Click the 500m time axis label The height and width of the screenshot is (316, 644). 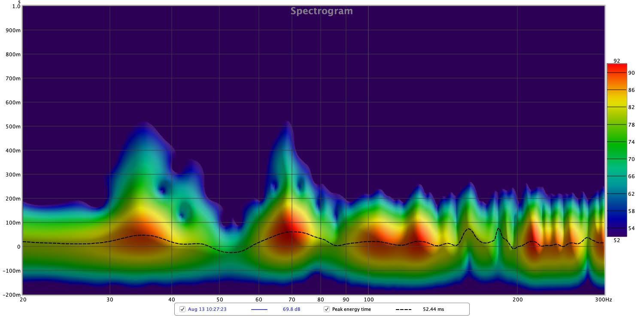click(x=13, y=127)
